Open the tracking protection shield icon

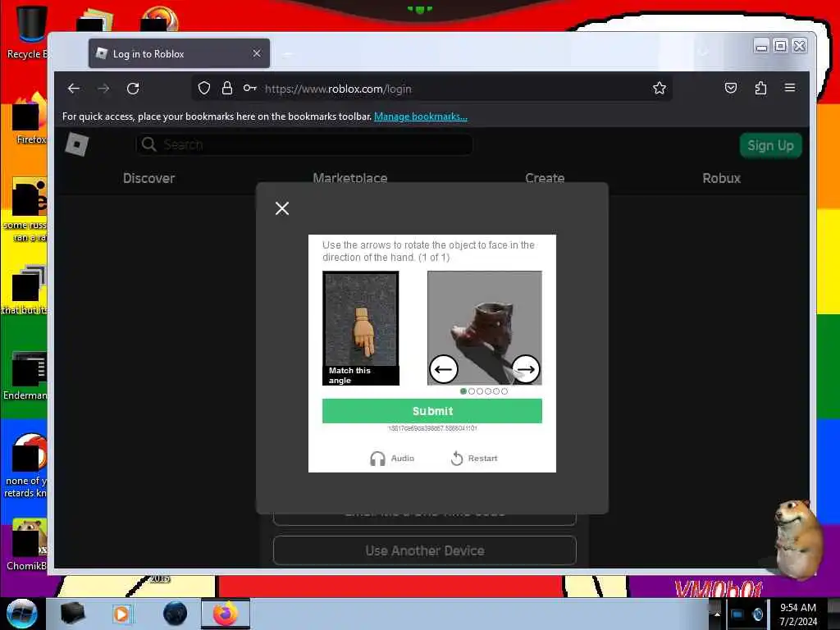click(204, 89)
